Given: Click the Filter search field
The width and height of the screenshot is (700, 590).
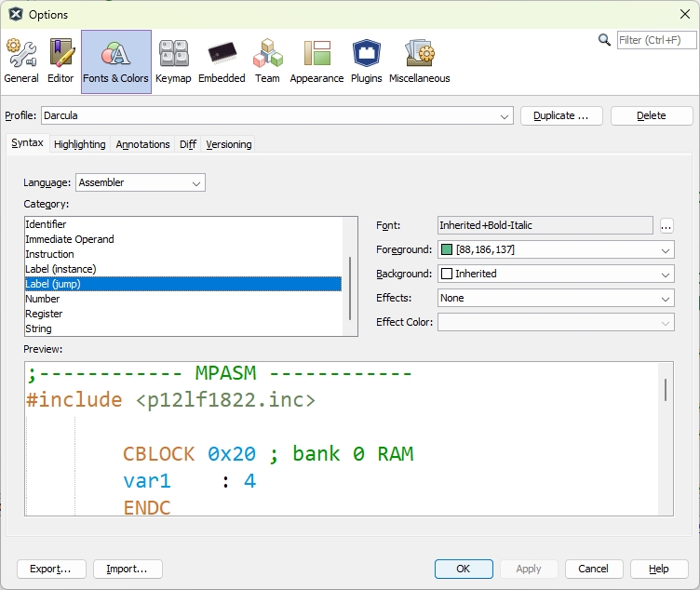Looking at the screenshot, I should click(x=656, y=40).
